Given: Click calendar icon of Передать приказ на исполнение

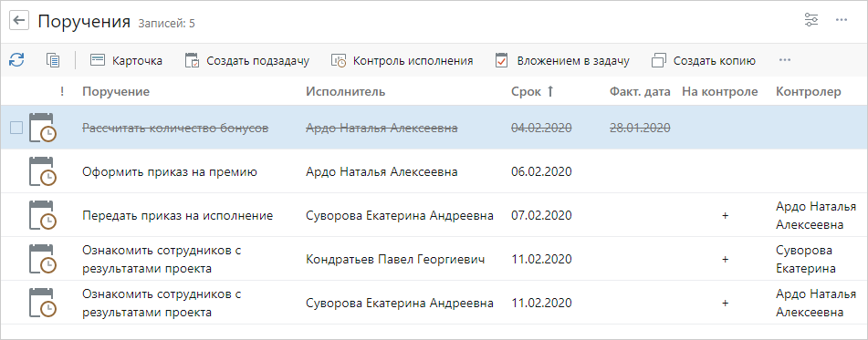Looking at the screenshot, I should 43,215.
